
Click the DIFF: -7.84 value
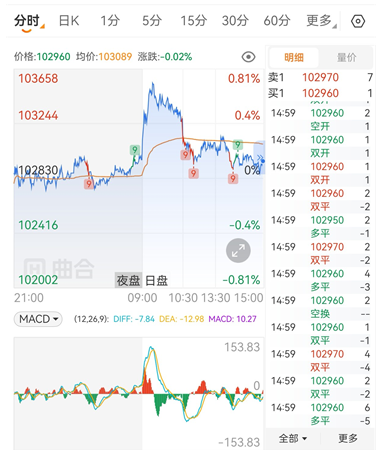click(134, 319)
